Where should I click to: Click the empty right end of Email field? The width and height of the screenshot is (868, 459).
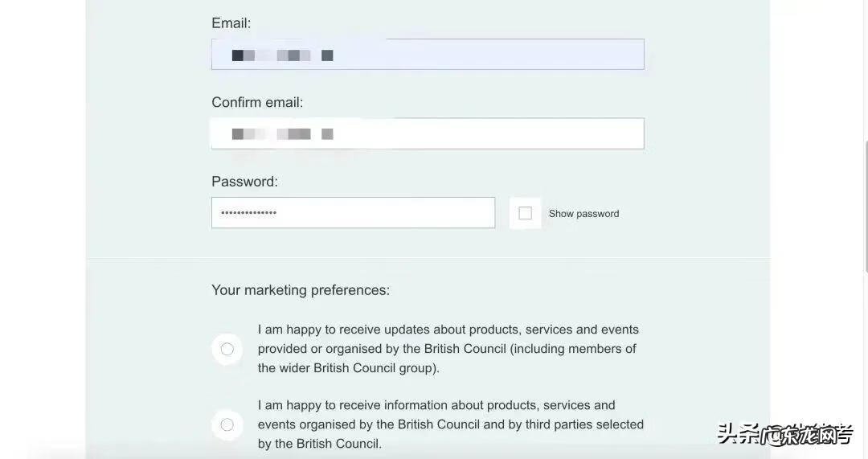pyautogui.click(x=595, y=55)
